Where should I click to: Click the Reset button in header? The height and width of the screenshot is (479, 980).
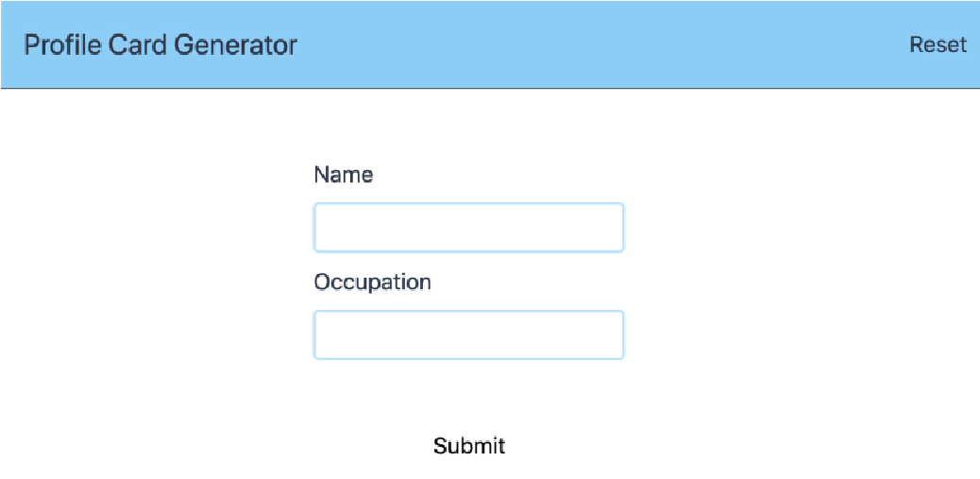pyautogui.click(x=938, y=45)
